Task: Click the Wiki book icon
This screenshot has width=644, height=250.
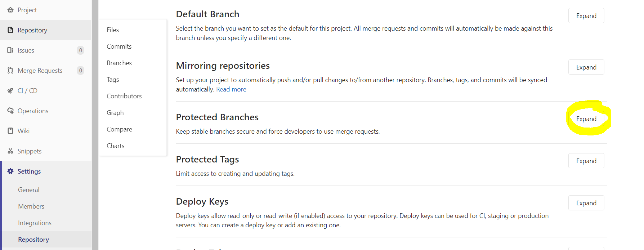Action: pos(10,131)
